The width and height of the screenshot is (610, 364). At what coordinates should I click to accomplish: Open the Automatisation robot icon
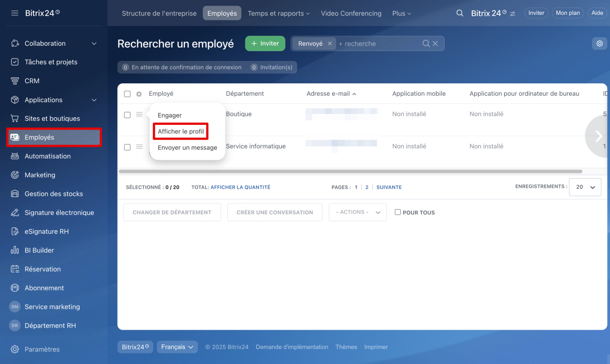click(15, 156)
